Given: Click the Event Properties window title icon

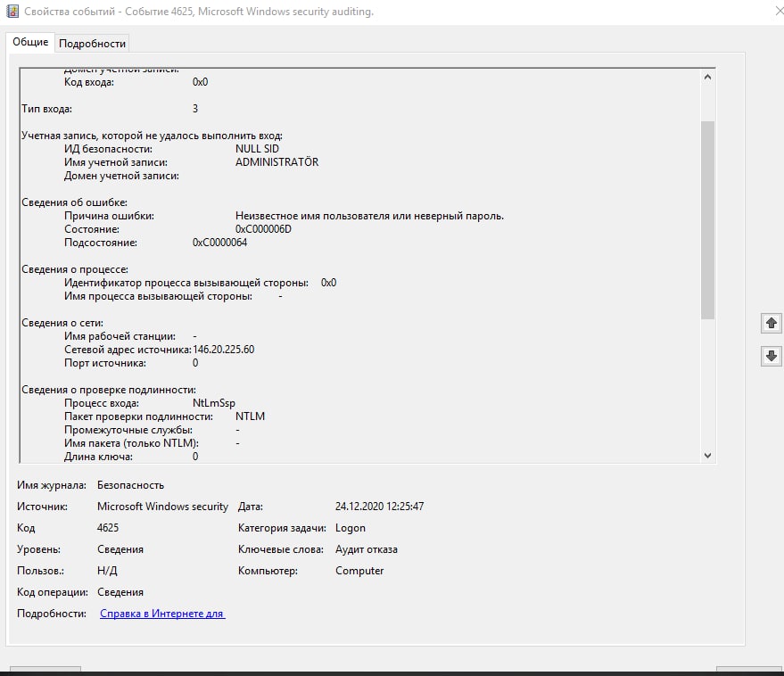Looking at the screenshot, I should pos(12,11).
